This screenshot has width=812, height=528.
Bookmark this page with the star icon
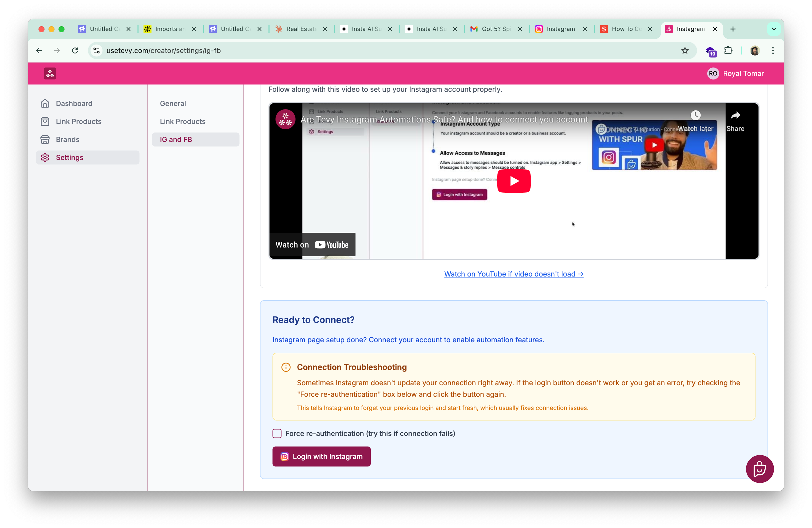click(685, 50)
